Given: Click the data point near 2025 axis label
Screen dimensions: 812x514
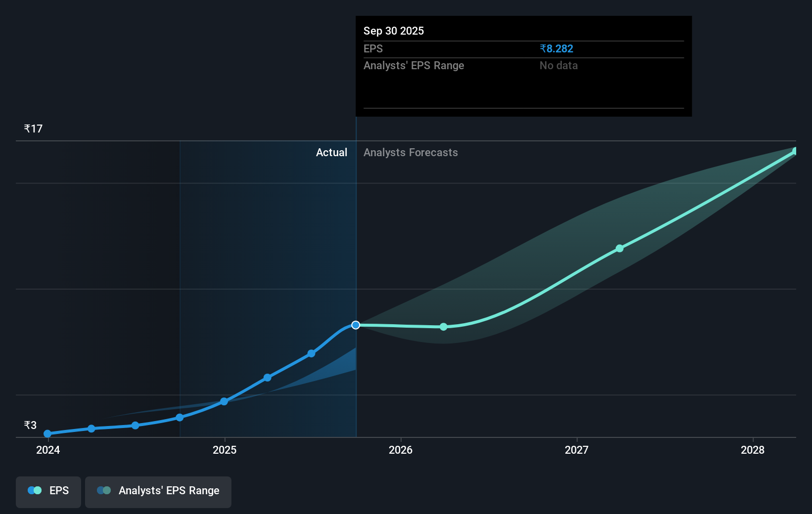Looking at the screenshot, I should tap(225, 401).
